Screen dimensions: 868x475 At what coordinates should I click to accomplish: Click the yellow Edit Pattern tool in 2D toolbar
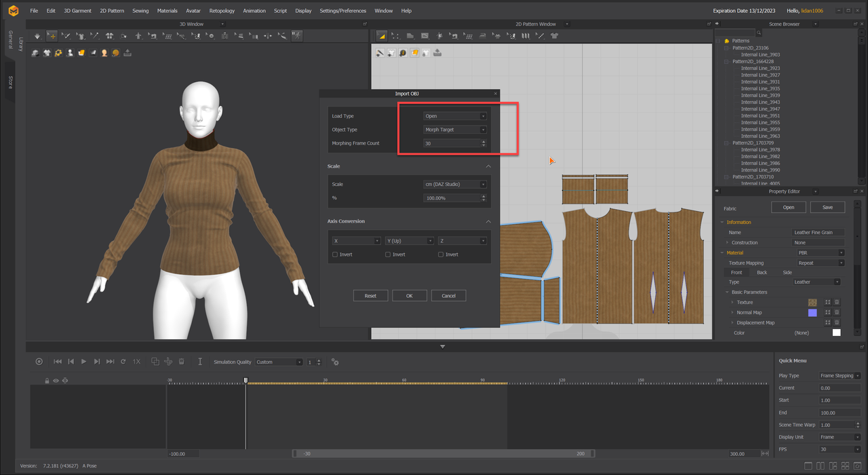click(382, 36)
